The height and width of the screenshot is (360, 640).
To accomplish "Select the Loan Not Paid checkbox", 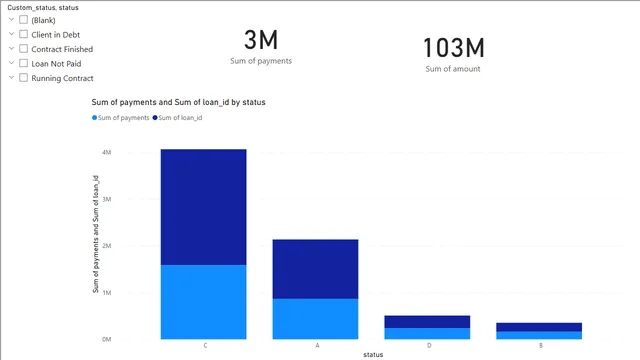I will [x=24, y=63].
